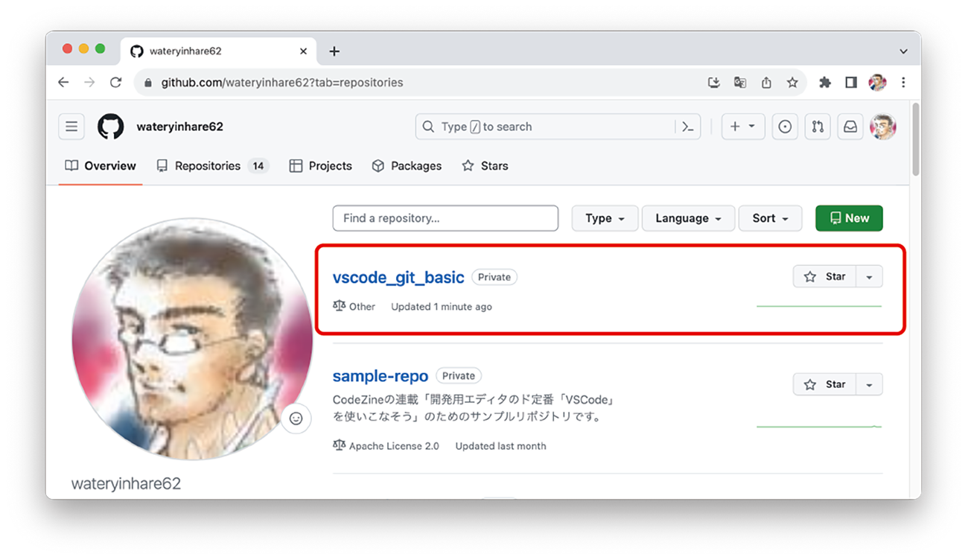This screenshot has width=968, height=560.
Task: Click vscode_git_basic activity sparkline graph
Action: [x=819, y=306]
